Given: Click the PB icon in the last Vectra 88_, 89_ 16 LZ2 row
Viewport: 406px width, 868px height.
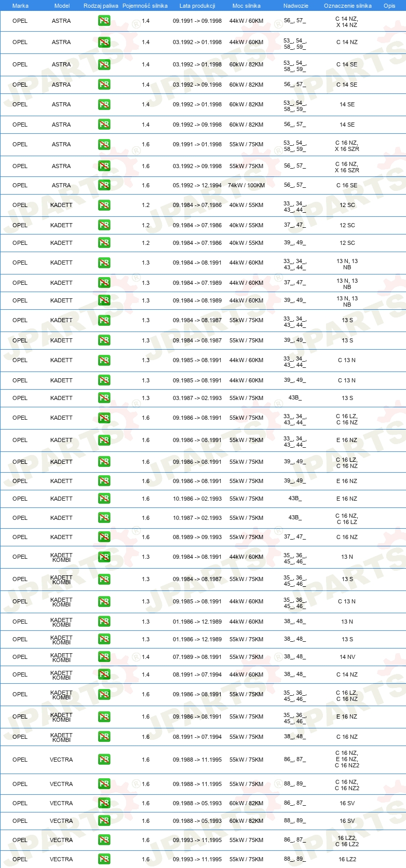Looking at the screenshot, I should (104, 860).
